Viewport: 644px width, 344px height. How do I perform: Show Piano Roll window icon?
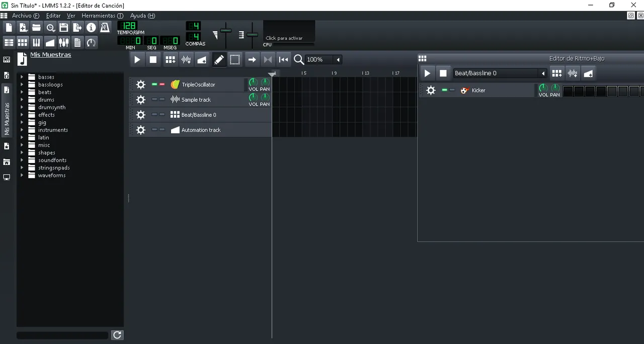37,42
